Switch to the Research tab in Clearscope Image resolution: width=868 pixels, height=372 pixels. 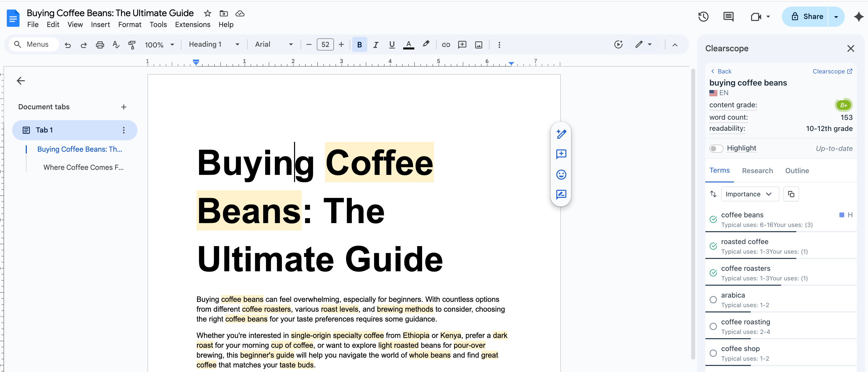pyautogui.click(x=757, y=171)
